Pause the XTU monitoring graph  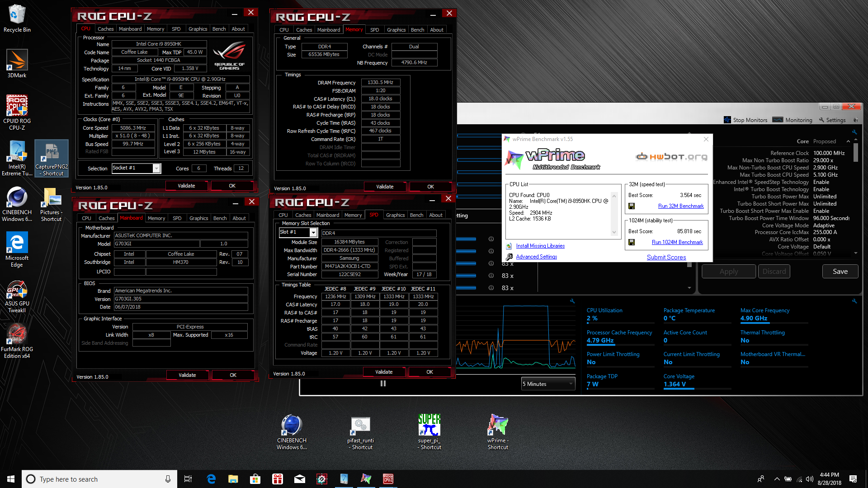click(383, 384)
